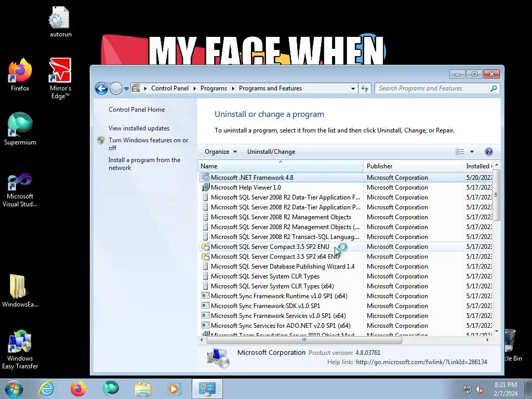The image size is (532, 399).
Task: Select Microsoft Sync Framework Services v1.0 SP1 (x64)
Action: point(346,315)
